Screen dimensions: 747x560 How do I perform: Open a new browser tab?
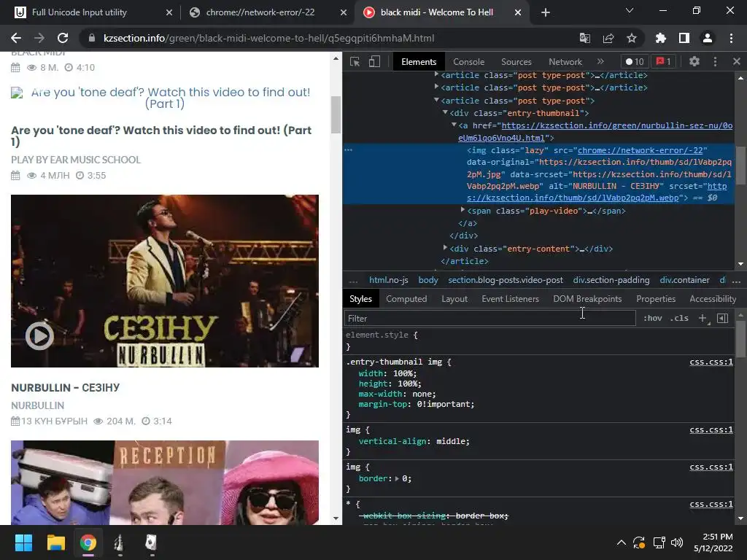click(x=546, y=12)
